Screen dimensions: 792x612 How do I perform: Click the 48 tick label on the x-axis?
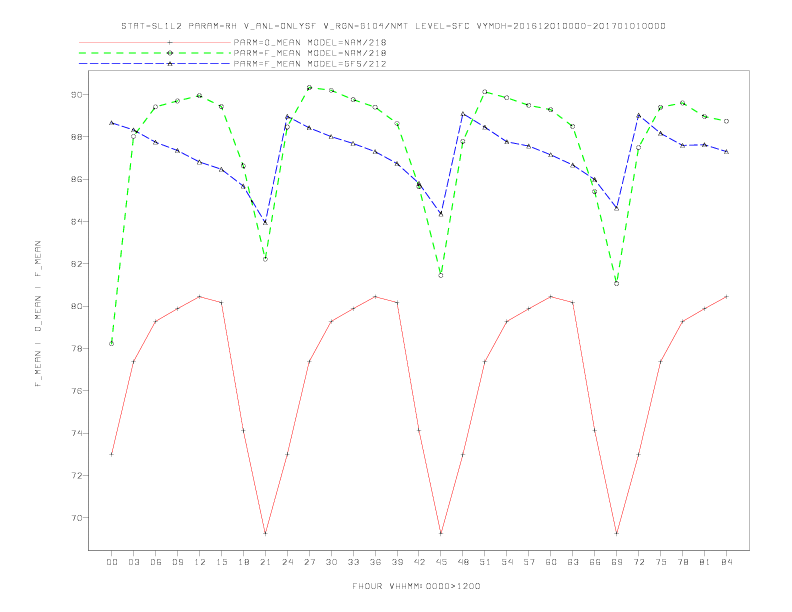point(463,562)
